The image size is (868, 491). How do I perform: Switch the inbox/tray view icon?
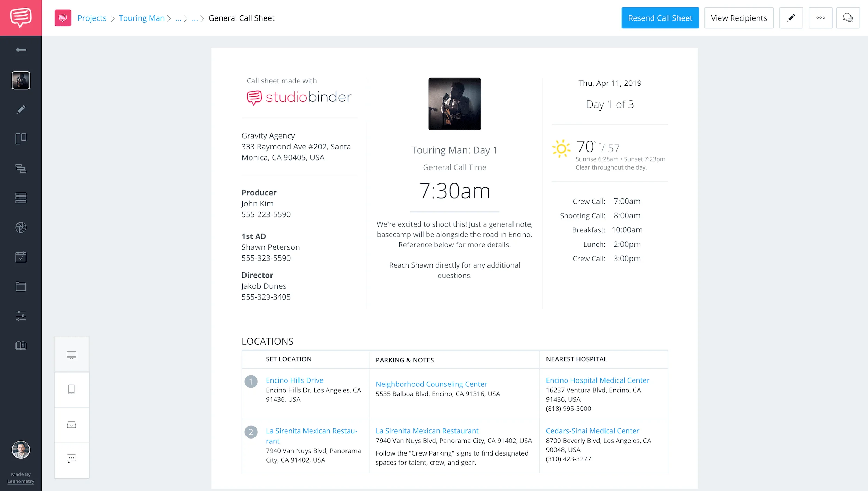pyautogui.click(x=72, y=424)
